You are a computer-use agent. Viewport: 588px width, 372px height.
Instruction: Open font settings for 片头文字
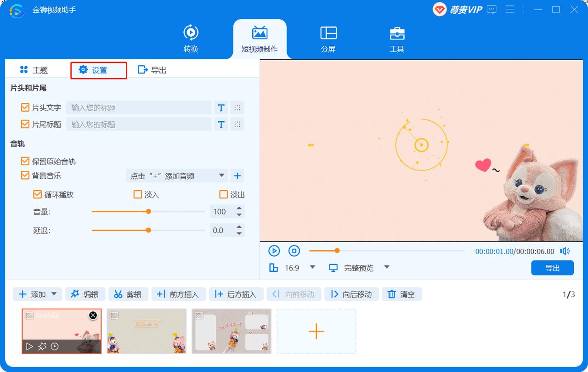[x=221, y=107]
